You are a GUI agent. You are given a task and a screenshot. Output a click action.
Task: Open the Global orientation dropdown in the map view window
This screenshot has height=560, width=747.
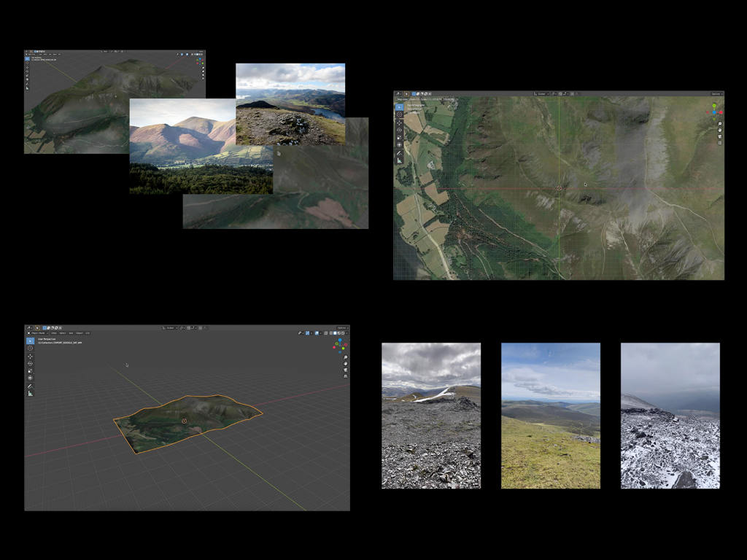[541, 94]
